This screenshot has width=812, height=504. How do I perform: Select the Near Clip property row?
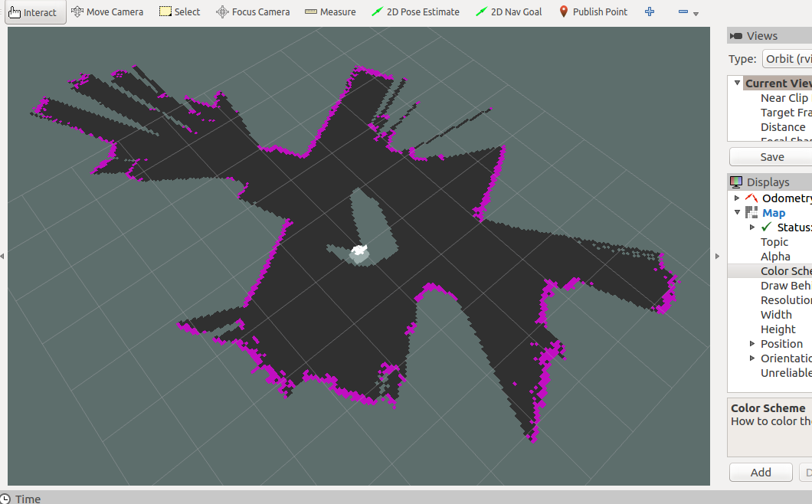[770, 98]
